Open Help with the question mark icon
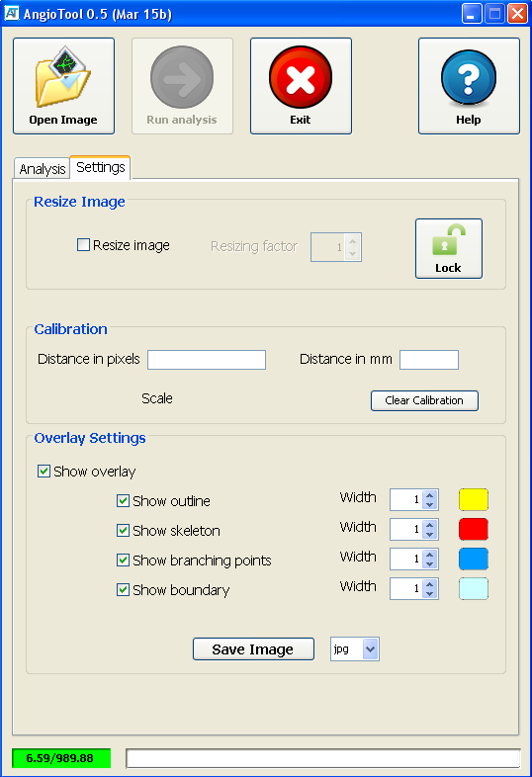This screenshot has width=532, height=777. [469, 86]
